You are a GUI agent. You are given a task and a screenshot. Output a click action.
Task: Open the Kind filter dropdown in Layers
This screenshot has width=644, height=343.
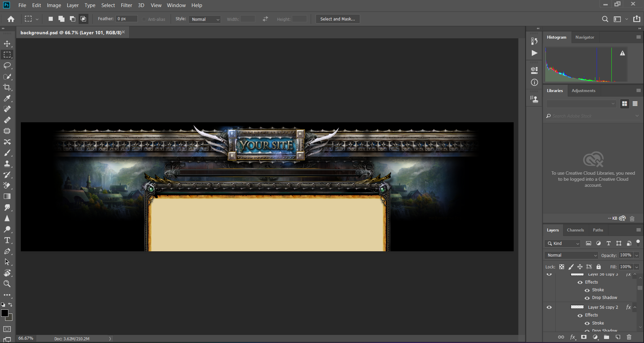[563, 244]
